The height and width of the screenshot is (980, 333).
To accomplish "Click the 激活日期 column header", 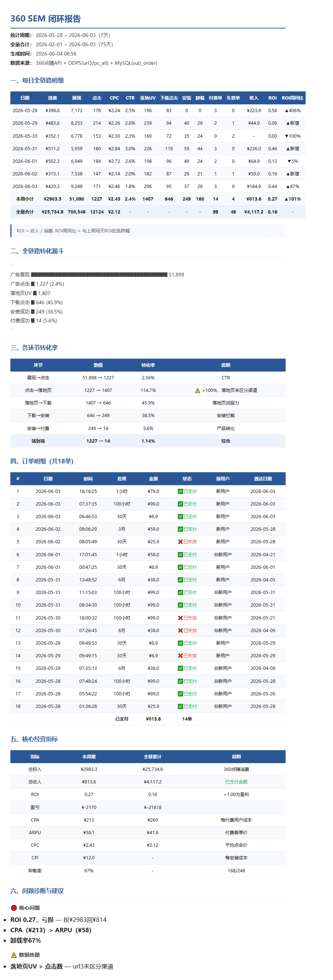I will pos(263,479).
